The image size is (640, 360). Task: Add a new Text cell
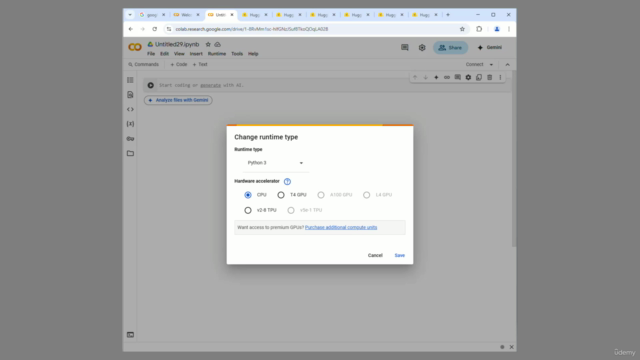tap(200, 64)
